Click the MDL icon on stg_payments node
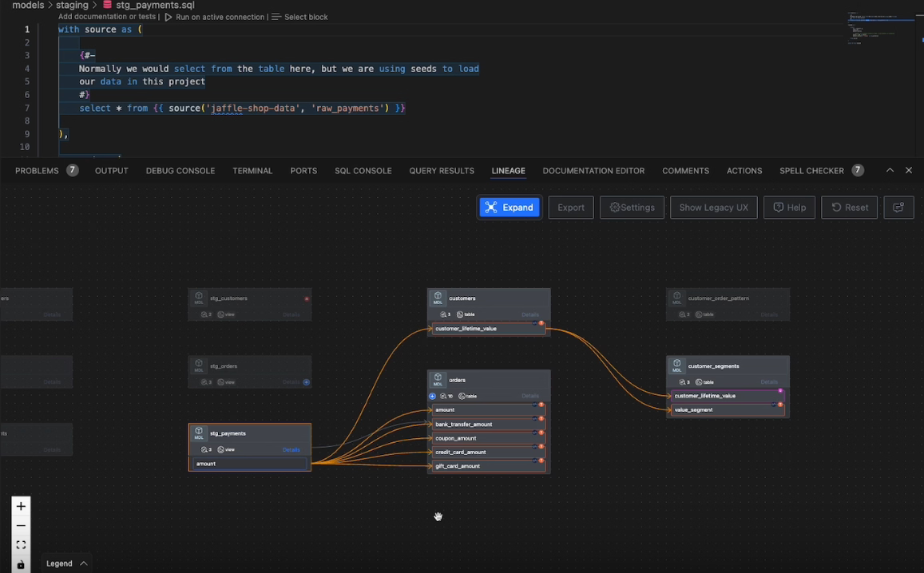924x573 pixels. point(199,433)
